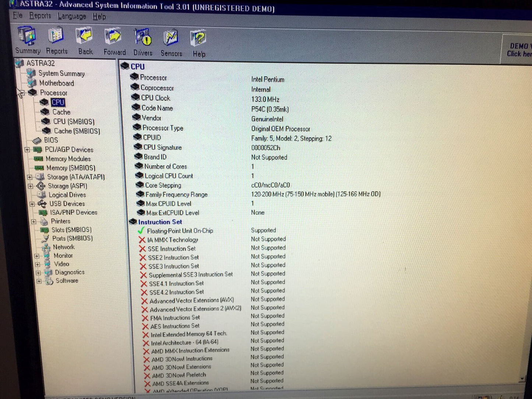Click the Monitor tree icon
The width and height of the screenshot is (532, 399).
47,255
